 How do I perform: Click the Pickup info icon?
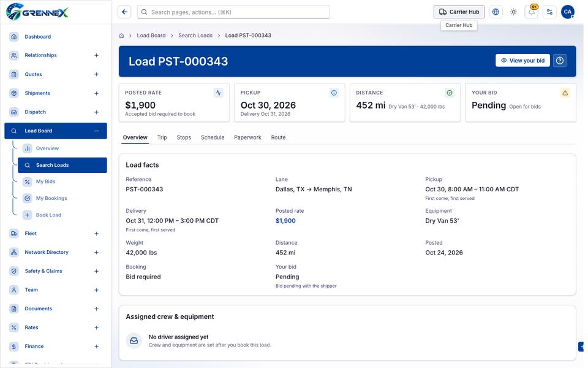[x=334, y=93]
